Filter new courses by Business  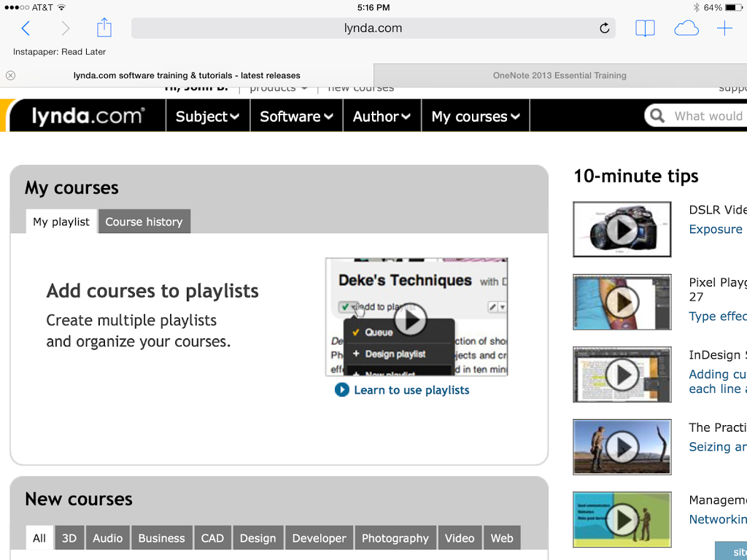pos(161,538)
